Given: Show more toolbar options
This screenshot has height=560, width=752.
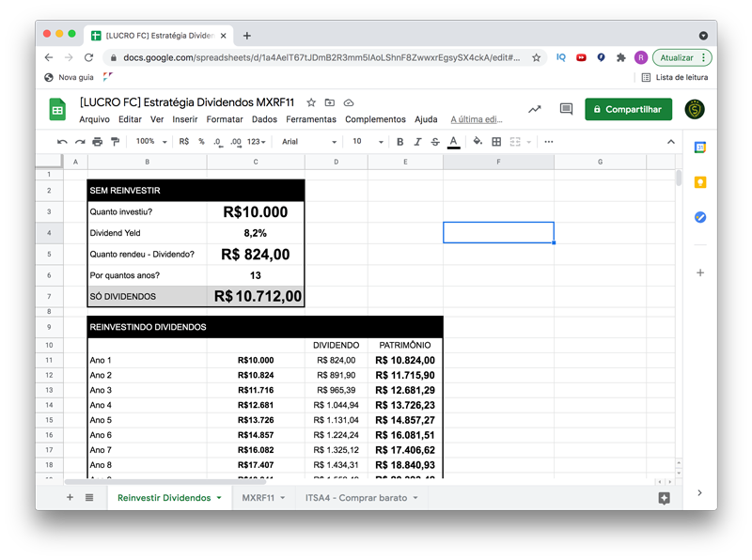Looking at the screenshot, I should point(549,142).
